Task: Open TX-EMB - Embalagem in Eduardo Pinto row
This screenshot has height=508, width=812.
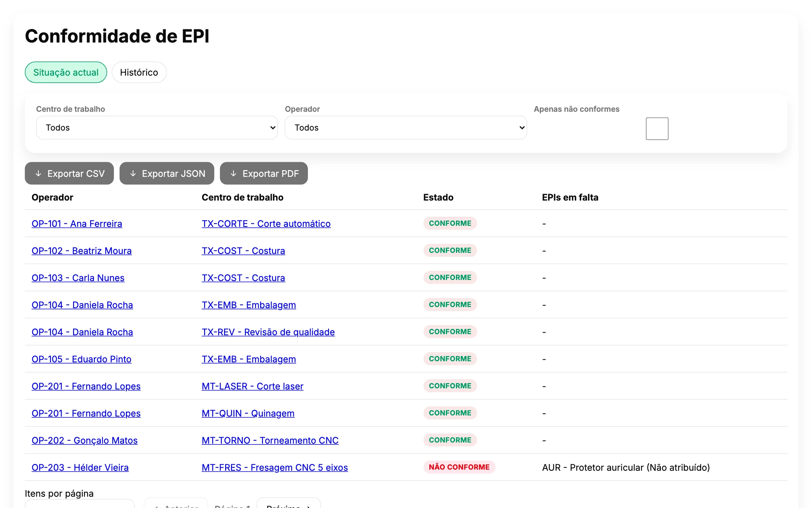Action: (249, 359)
